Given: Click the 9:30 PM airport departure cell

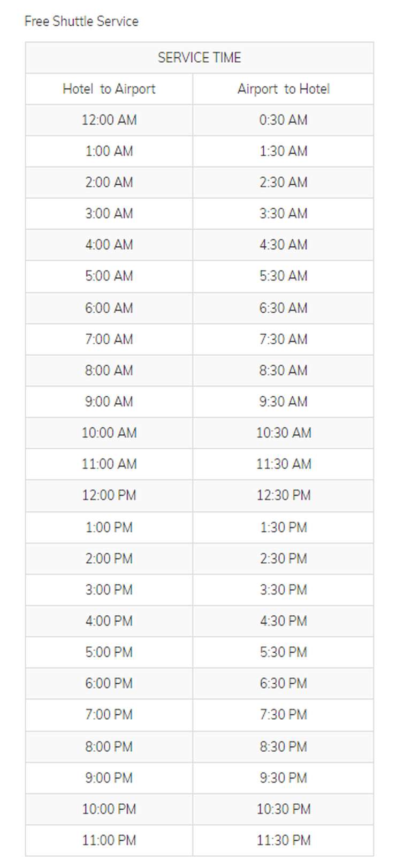Looking at the screenshot, I should click(283, 778).
